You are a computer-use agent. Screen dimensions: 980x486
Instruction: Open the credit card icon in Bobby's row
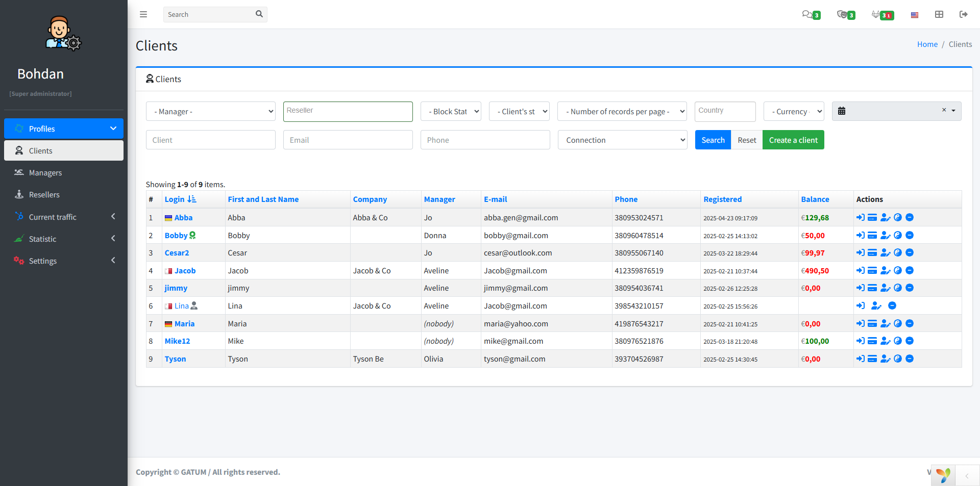point(872,236)
